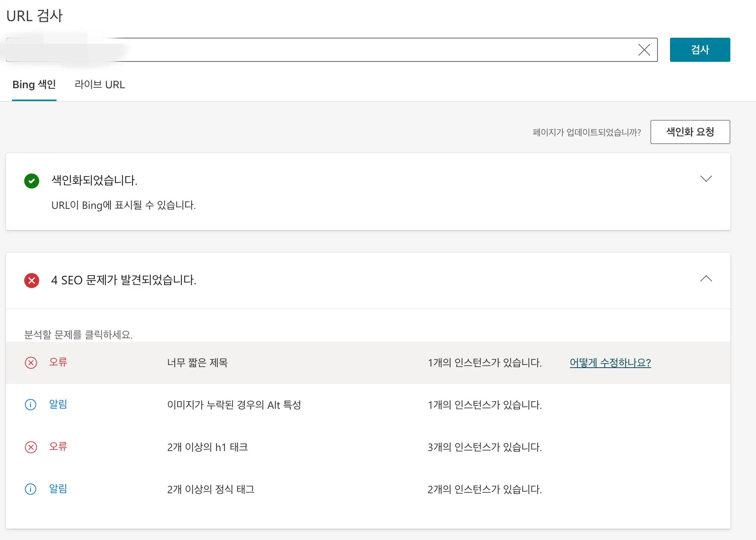Click the red X icon beside SEO issues header
Image resolution: width=756 pixels, height=540 pixels.
coord(31,281)
